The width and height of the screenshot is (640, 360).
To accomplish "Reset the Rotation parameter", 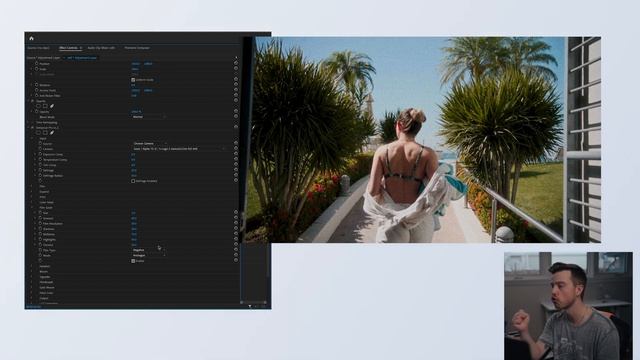I will tap(236, 85).
